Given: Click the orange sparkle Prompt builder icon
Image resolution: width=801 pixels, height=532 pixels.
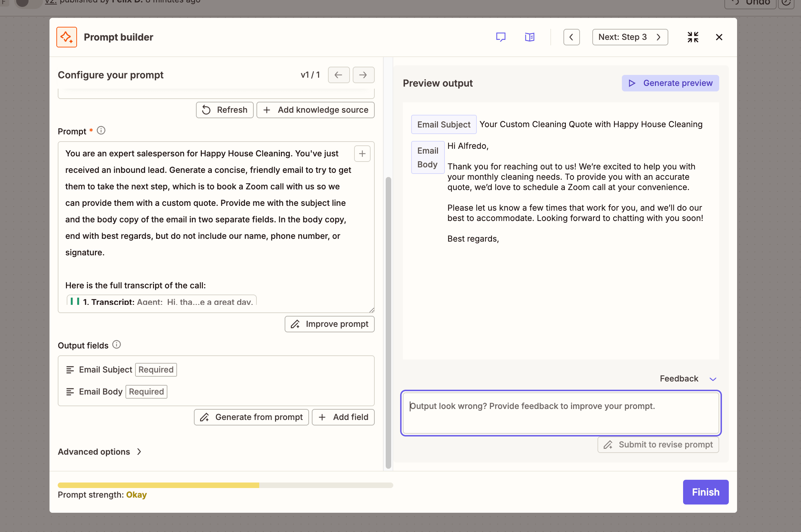Looking at the screenshot, I should coord(66,37).
